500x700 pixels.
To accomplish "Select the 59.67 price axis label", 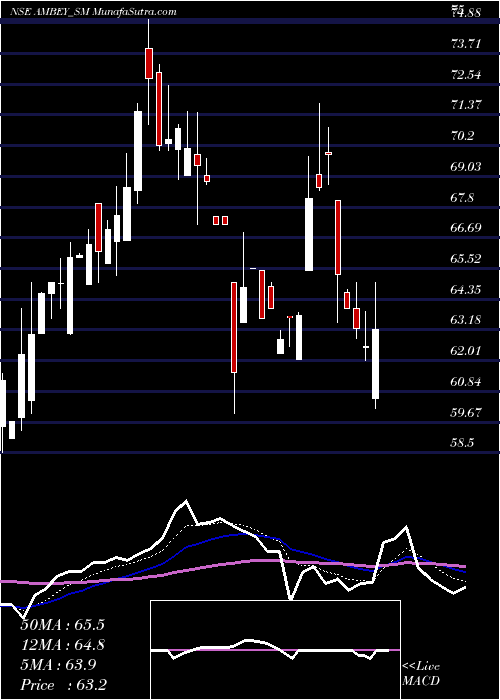I will tap(467, 412).
